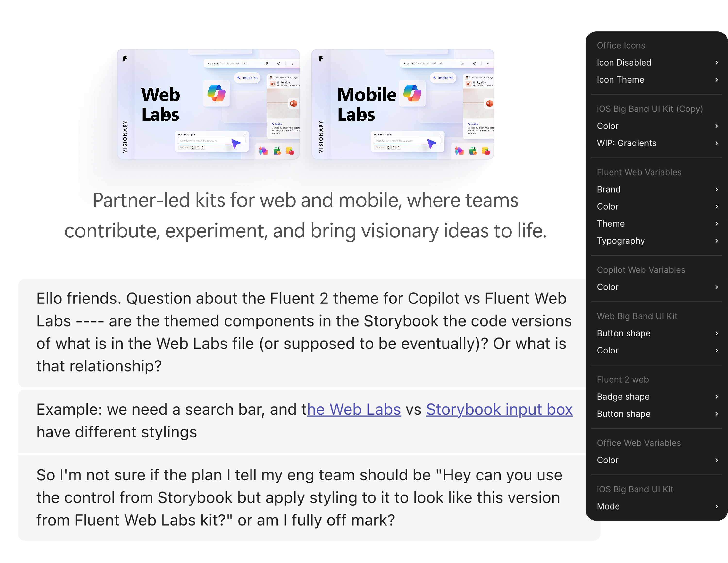Image resolution: width=728 pixels, height=563 pixels.
Task: Expand Button shape chevron under Fluent 2 web
Action: (717, 414)
